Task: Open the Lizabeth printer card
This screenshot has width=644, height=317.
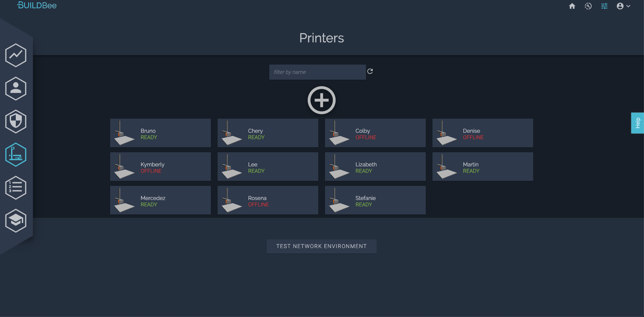Action: click(x=375, y=166)
